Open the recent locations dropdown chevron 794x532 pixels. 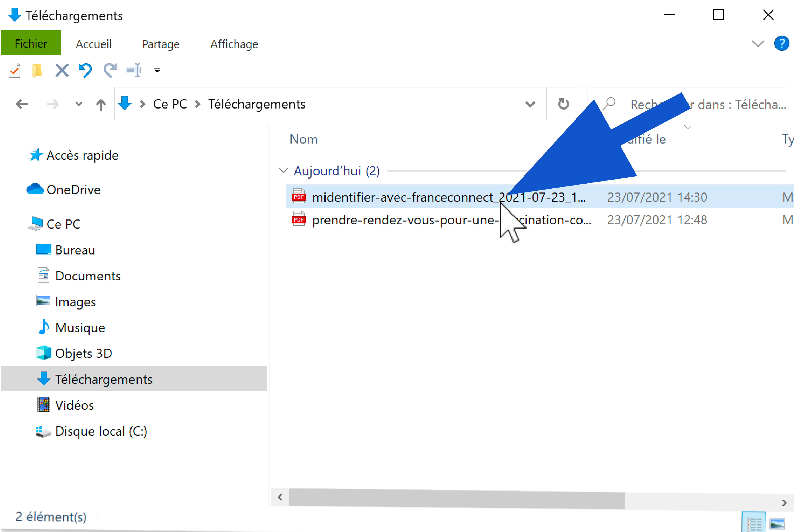79,104
